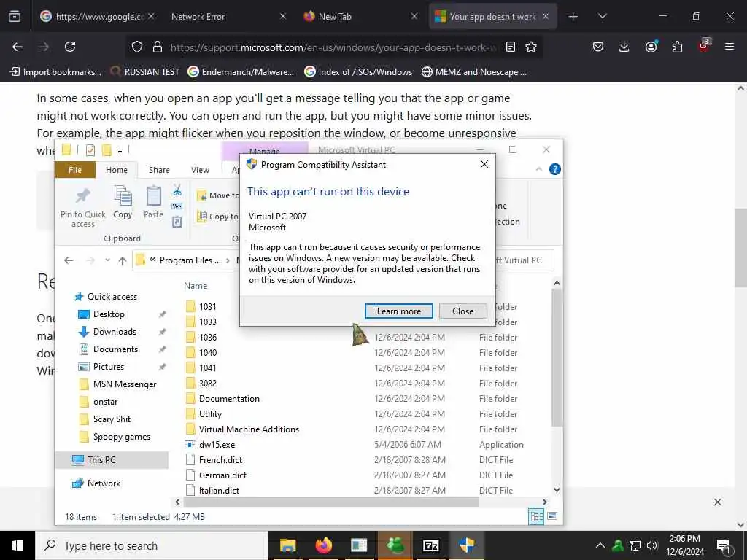Viewport: 747px width, 560px height.
Task: Select Documents in navigation pane
Action: pos(109,349)
